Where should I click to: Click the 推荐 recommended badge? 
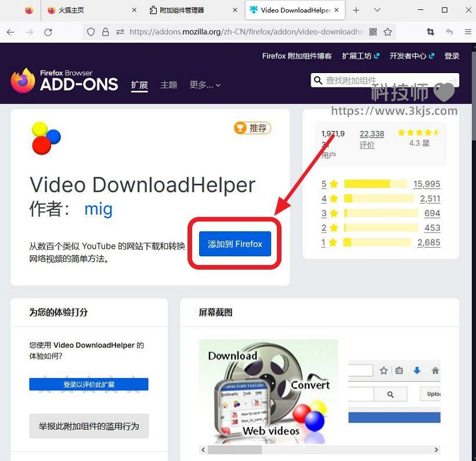point(253,128)
